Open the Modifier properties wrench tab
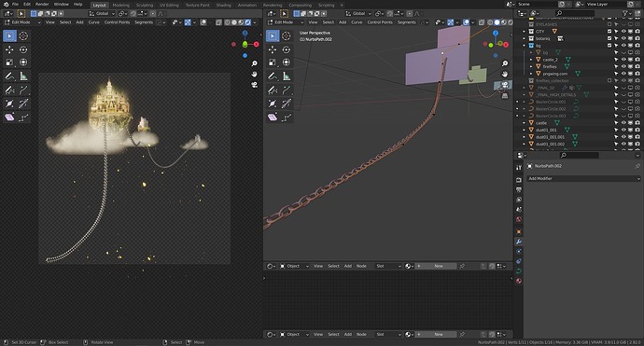Screen dimensions: 644x346 pyautogui.click(x=519, y=242)
